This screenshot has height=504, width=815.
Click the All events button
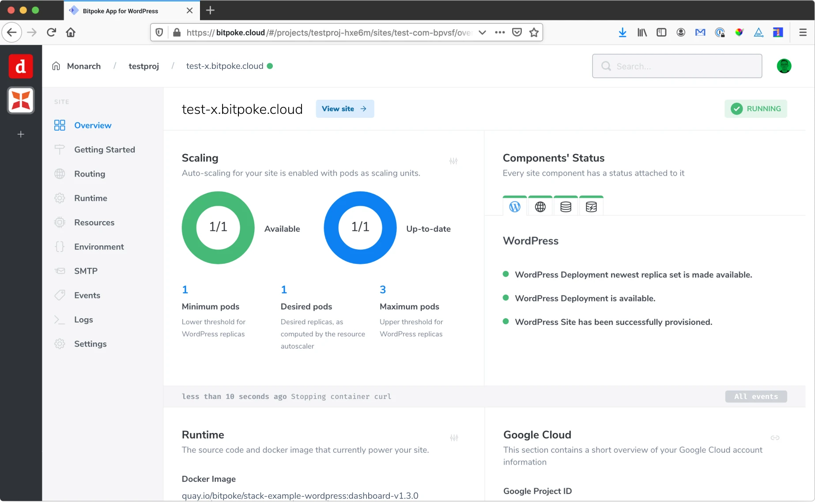[756, 396]
